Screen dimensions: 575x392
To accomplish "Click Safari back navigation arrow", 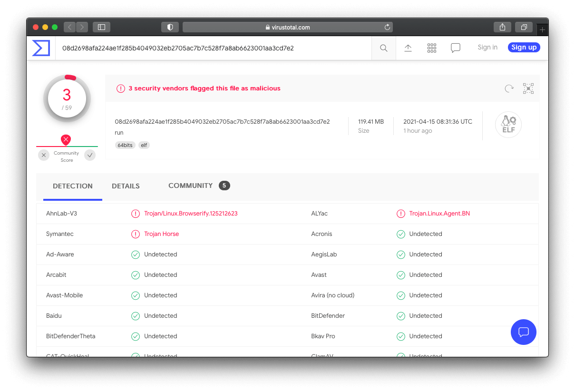I will 69,27.
